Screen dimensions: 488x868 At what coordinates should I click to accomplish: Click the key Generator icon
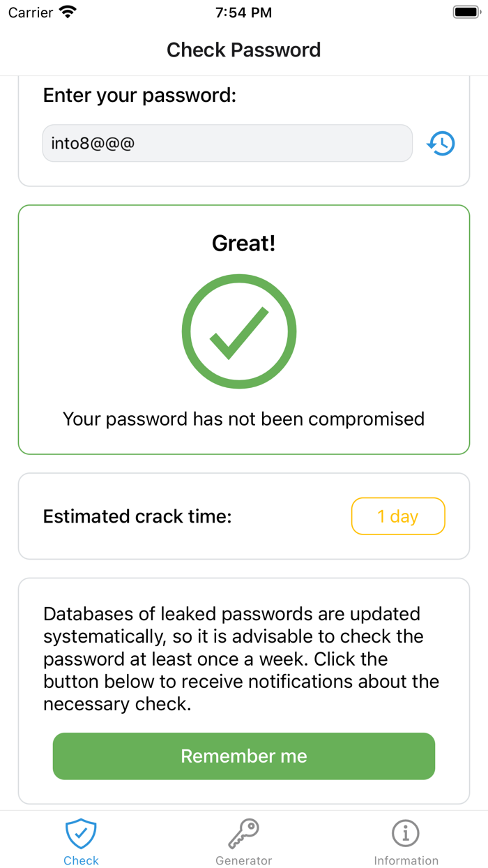[243, 832]
